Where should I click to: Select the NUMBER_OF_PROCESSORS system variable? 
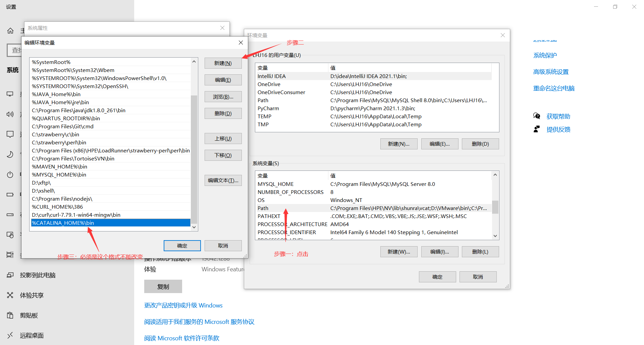(x=374, y=192)
